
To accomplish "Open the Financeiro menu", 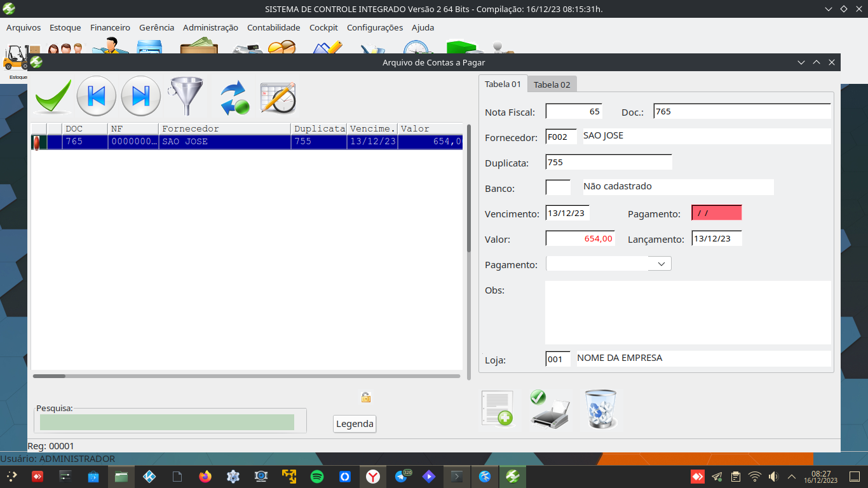I will [x=110, y=27].
